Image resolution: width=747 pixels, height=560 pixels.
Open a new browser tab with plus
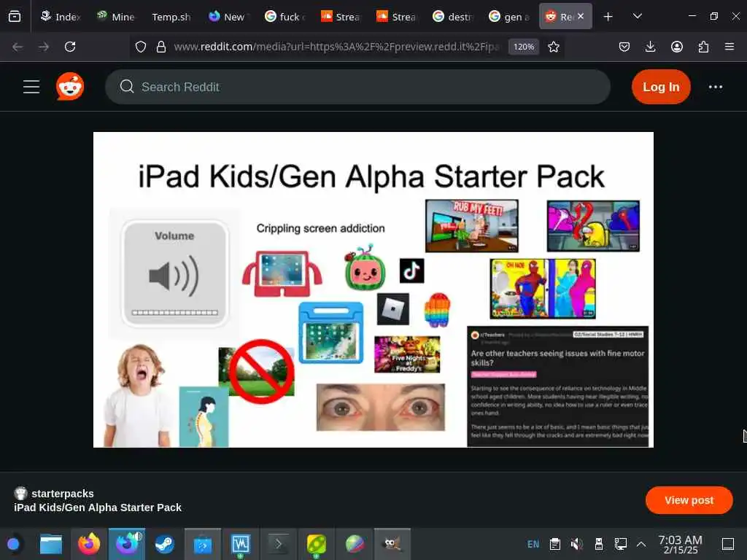[608, 17]
